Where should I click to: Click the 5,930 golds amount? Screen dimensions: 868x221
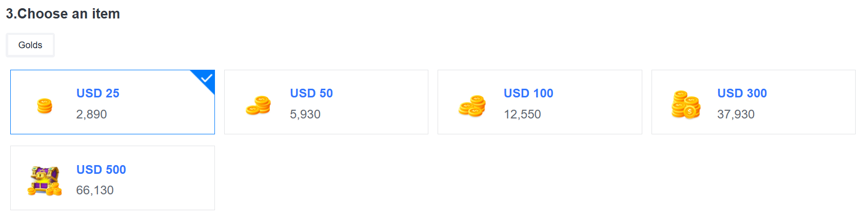click(x=305, y=114)
